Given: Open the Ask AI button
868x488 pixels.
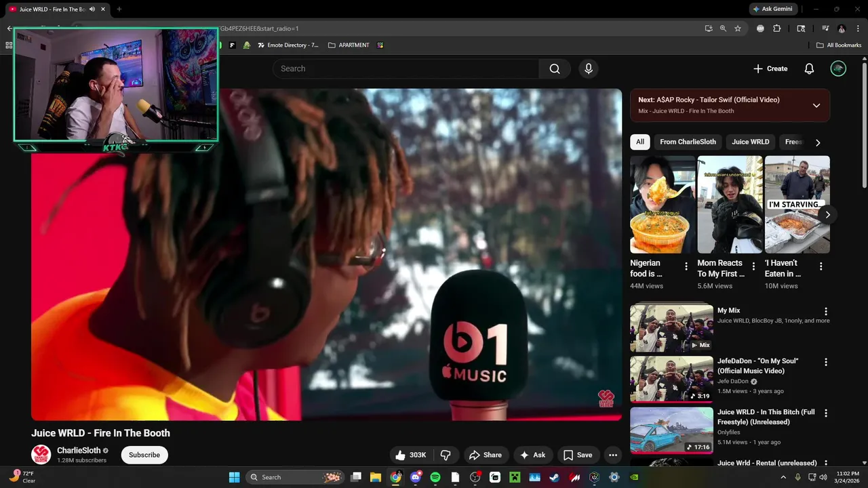Looking at the screenshot, I should pyautogui.click(x=532, y=455).
